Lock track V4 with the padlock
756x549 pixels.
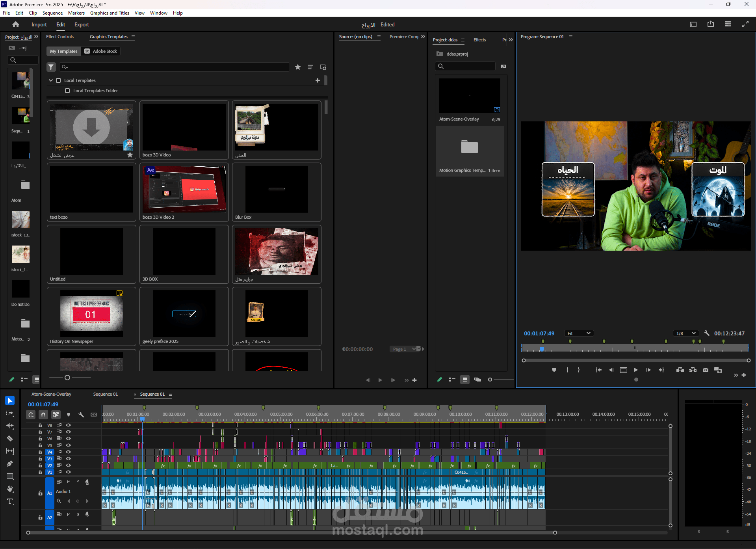(x=40, y=452)
